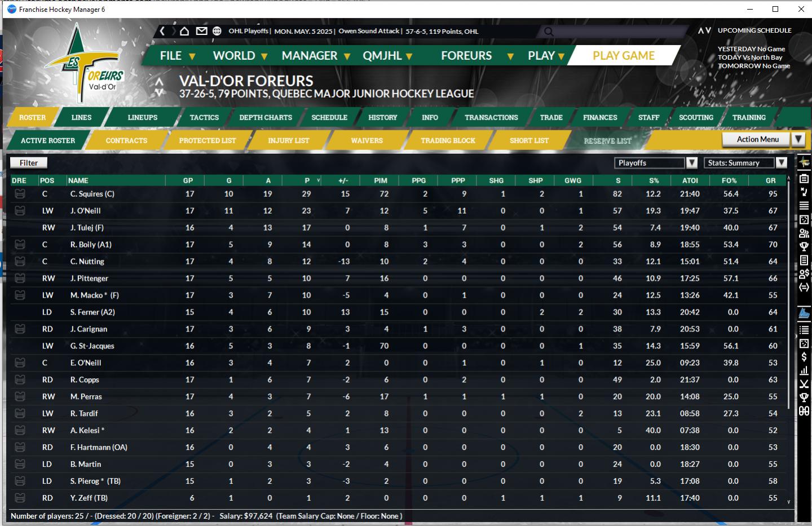The height and width of the screenshot is (526, 812).
Task: Click the crossed hockey sticks sidebar icon
Action: click(x=804, y=384)
